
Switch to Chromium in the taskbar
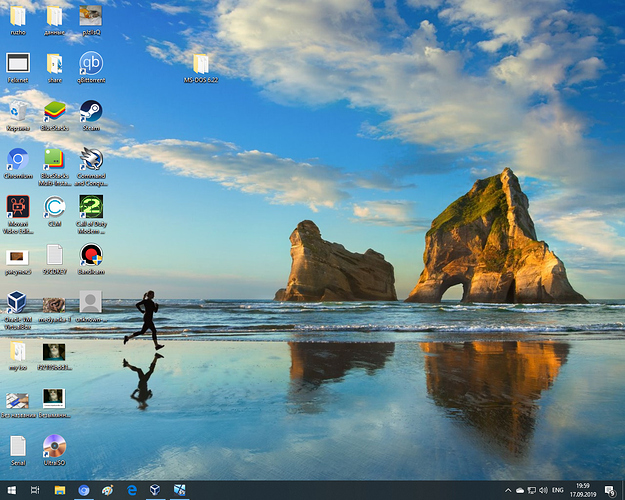84,490
